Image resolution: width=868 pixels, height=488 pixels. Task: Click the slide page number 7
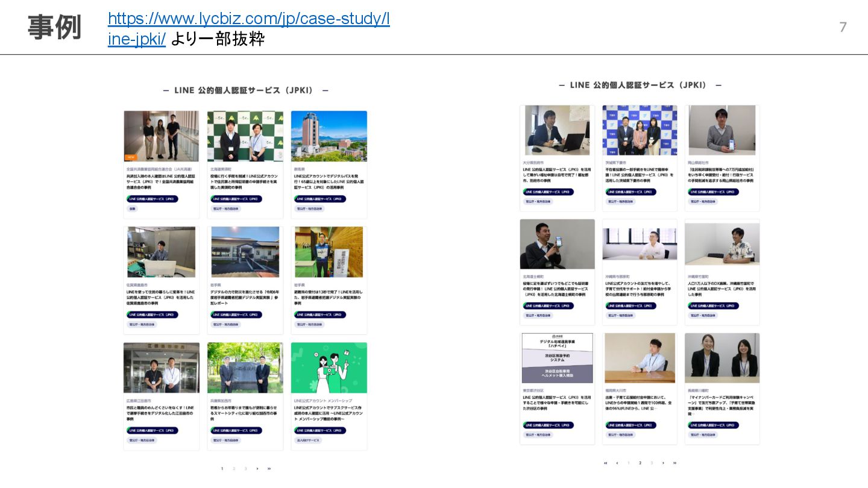pyautogui.click(x=843, y=27)
